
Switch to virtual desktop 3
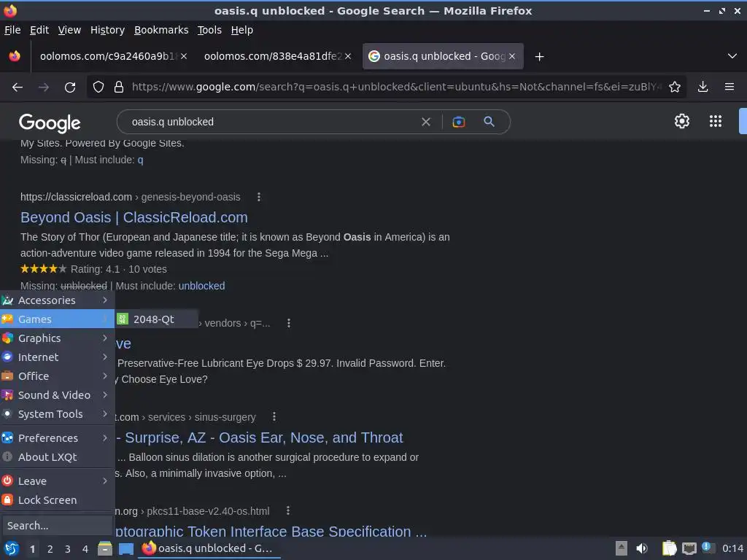coord(68,549)
